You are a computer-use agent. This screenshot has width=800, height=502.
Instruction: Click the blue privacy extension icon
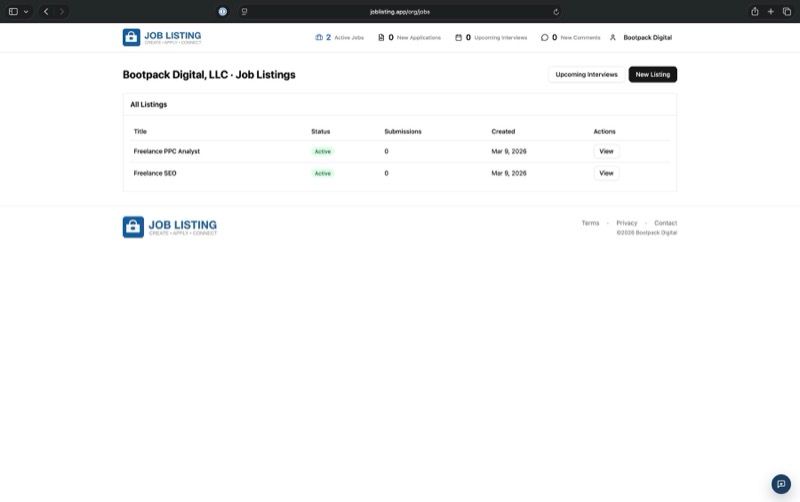(222, 11)
